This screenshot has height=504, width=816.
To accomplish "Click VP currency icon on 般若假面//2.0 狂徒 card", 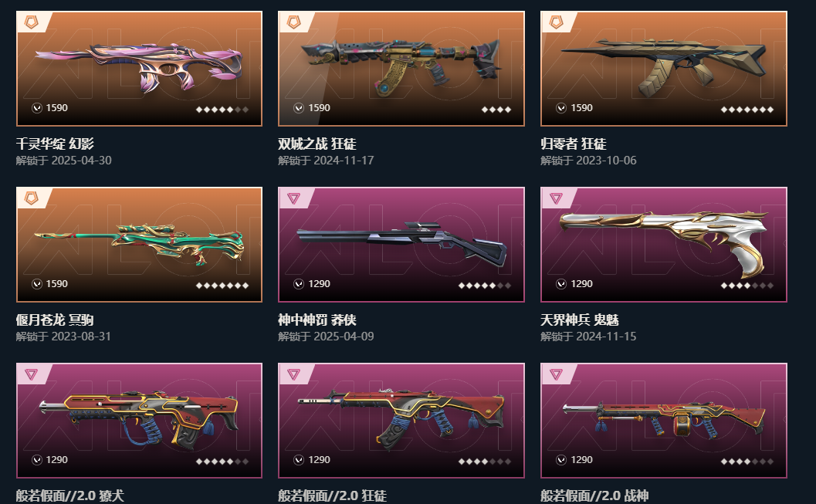I will (299, 460).
